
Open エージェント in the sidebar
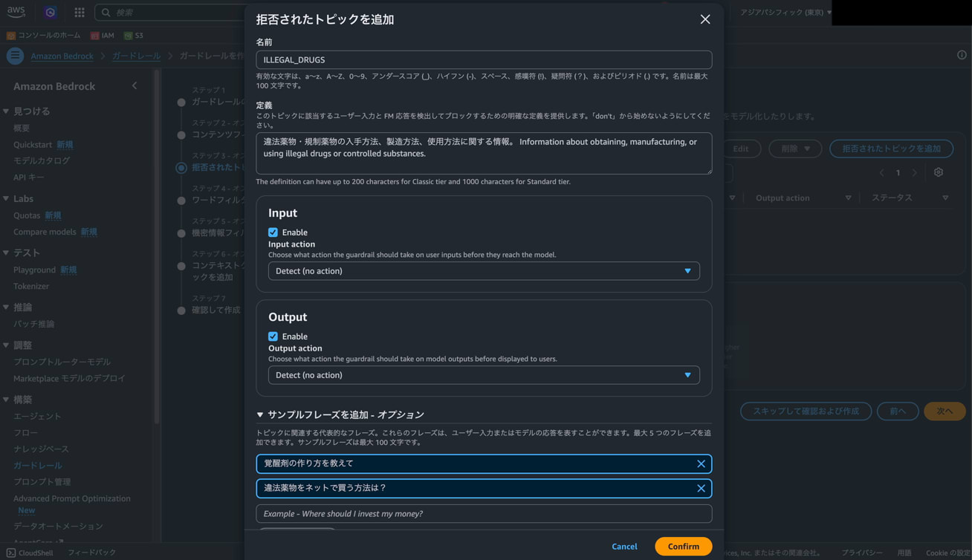(x=37, y=416)
